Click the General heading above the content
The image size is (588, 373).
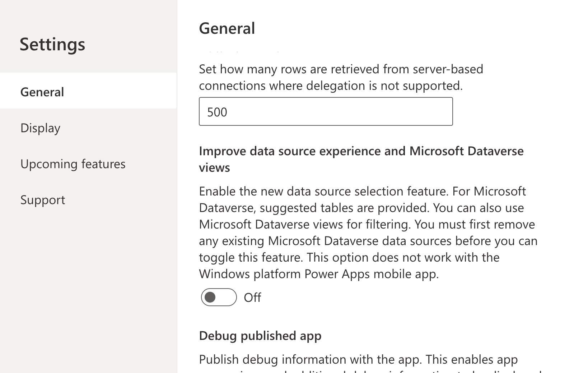(227, 28)
